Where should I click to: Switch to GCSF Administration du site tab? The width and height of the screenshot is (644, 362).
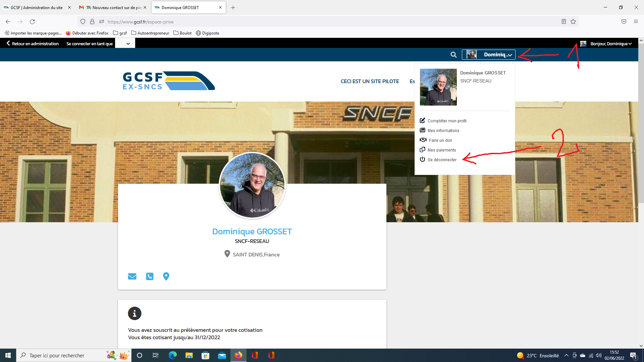click(36, 7)
